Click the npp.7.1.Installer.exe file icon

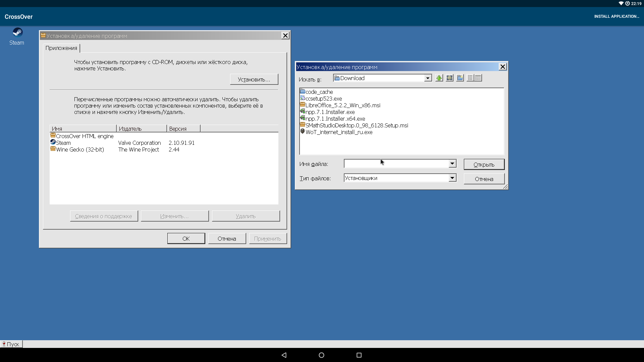pyautogui.click(x=303, y=112)
